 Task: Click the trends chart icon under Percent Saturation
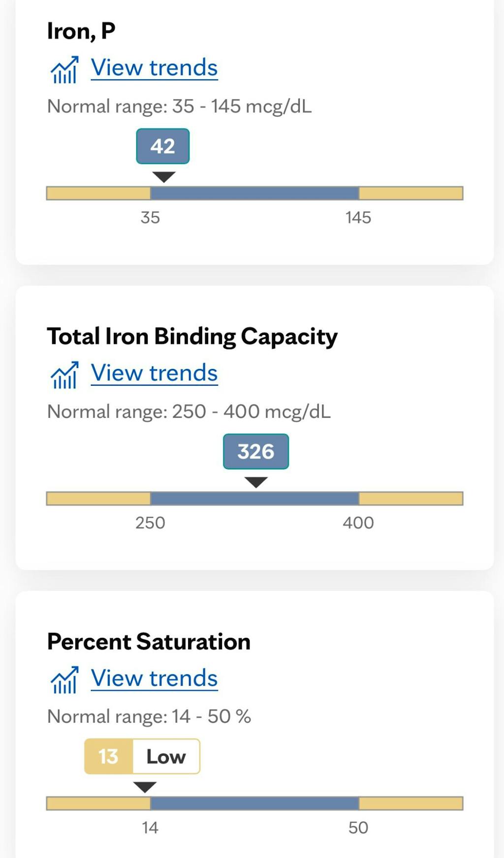(x=64, y=680)
